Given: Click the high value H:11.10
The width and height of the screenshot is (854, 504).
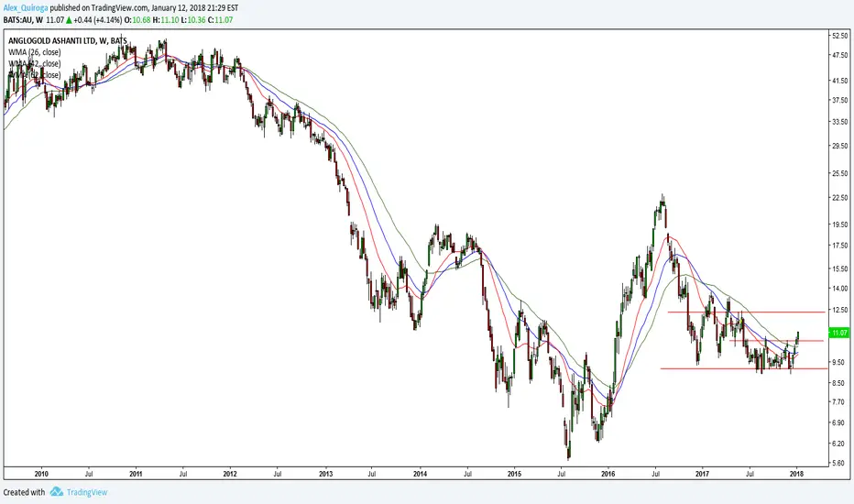Looking at the screenshot, I should tap(165, 20).
